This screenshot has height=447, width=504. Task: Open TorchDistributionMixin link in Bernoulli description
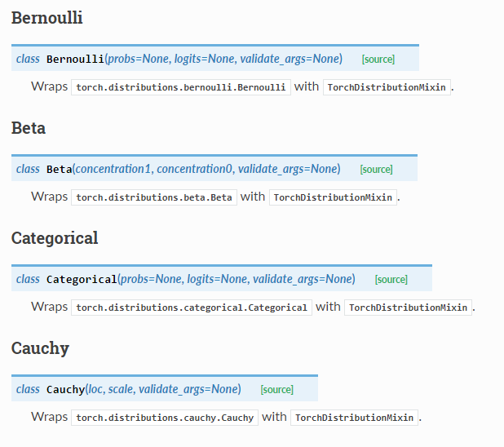click(387, 87)
